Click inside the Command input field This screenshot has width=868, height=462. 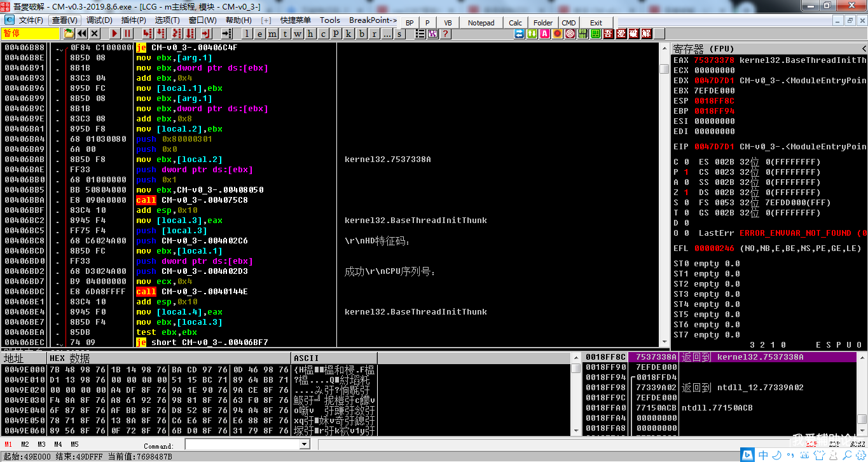242,444
